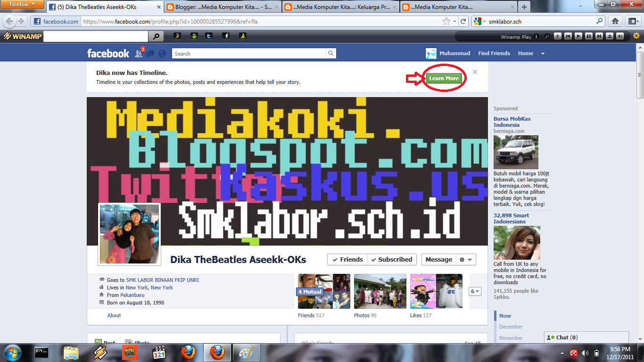Open Facebook messages icon
The height and width of the screenshot is (362, 644).
click(150, 53)
